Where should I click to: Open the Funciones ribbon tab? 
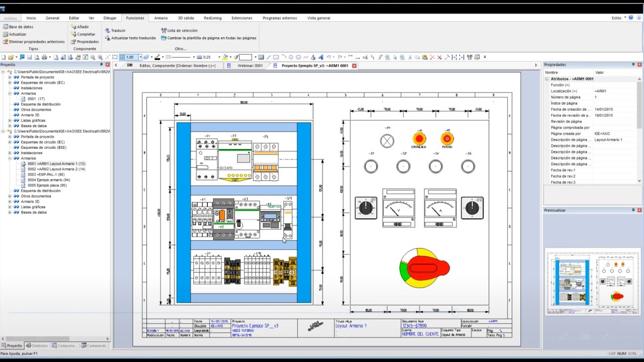pyautogui.click(x=135, y=18)
